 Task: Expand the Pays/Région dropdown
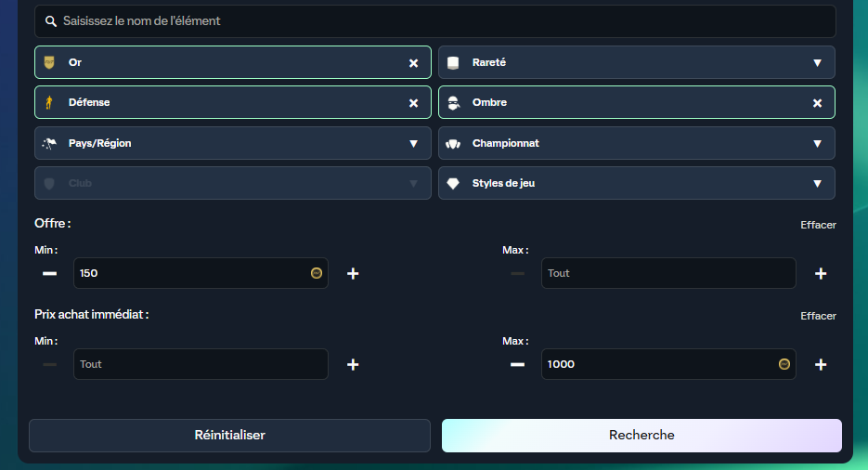232,143
